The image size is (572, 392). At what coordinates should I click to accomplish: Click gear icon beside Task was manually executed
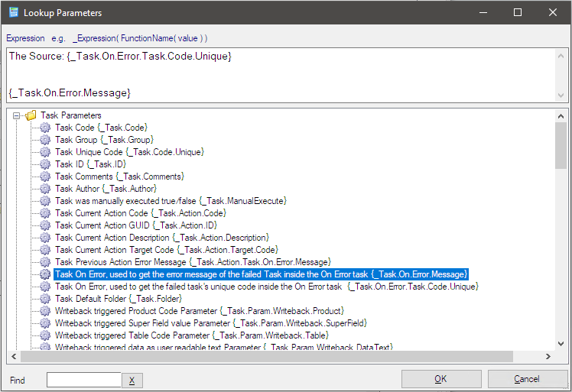(45, 201)
